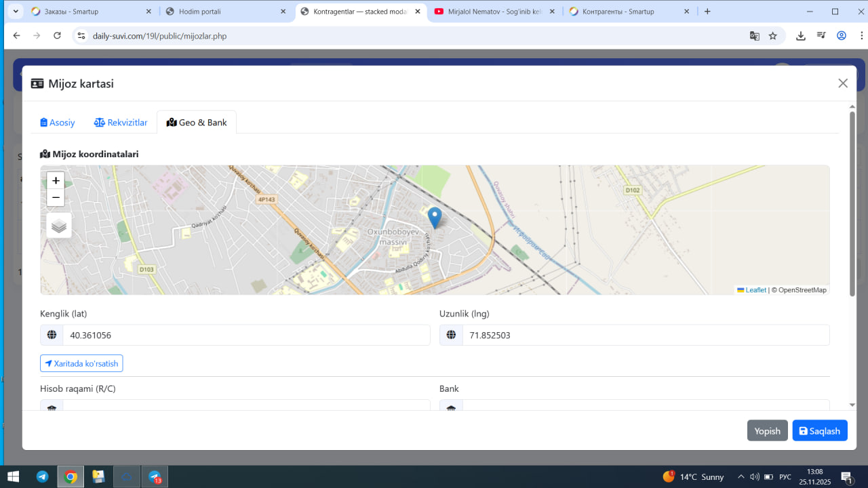Click the scrollbar down arrow in modal

pyautogui.click(x=852, y=405)
